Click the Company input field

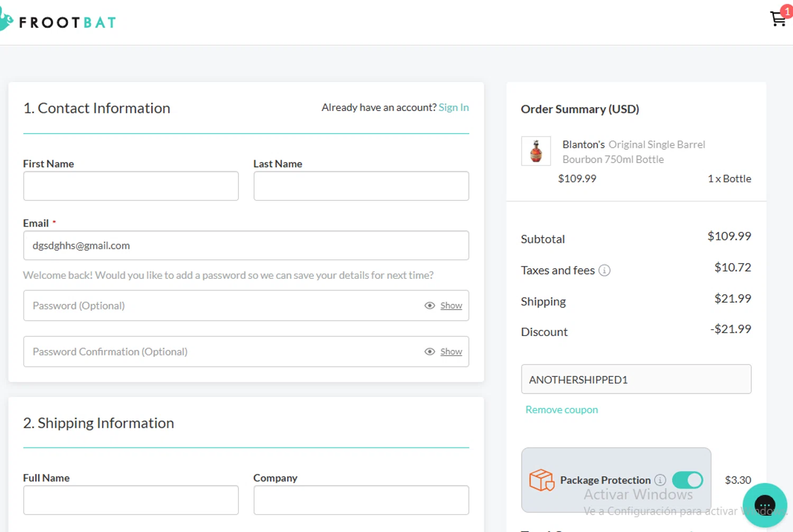pos(361,500)
